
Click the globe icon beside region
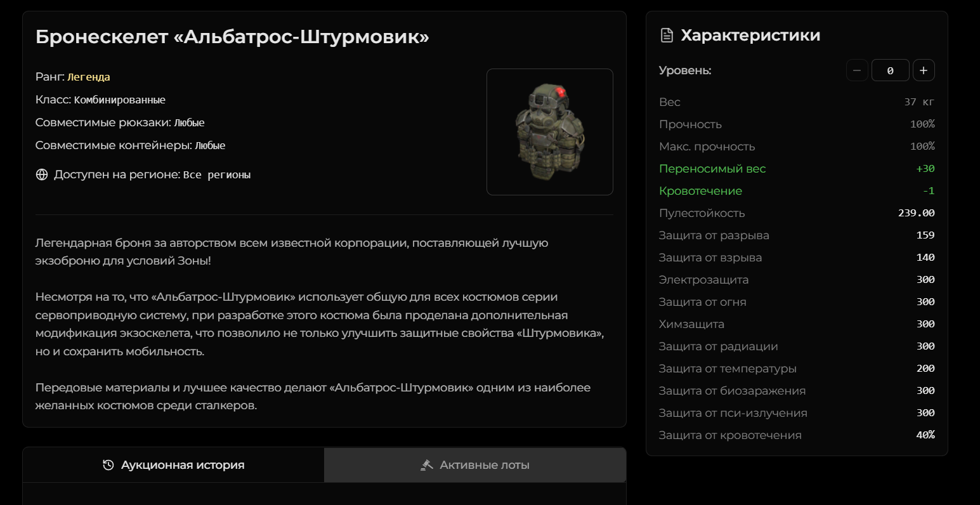click(42, 174)
